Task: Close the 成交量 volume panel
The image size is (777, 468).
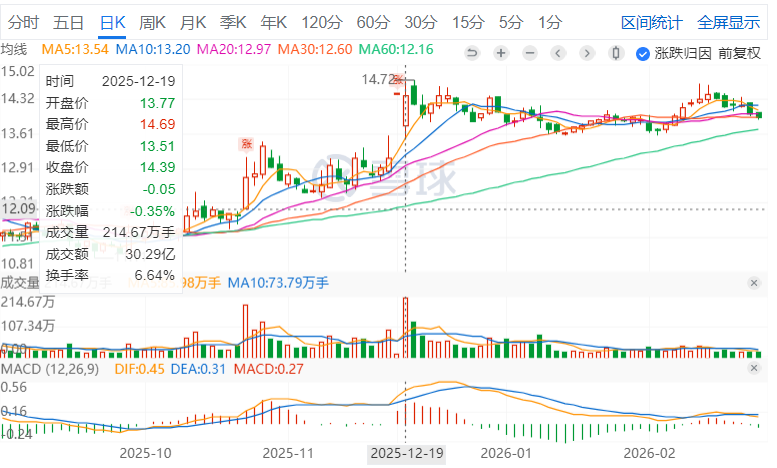Action: pyautogui.click(x=754, y=283)
